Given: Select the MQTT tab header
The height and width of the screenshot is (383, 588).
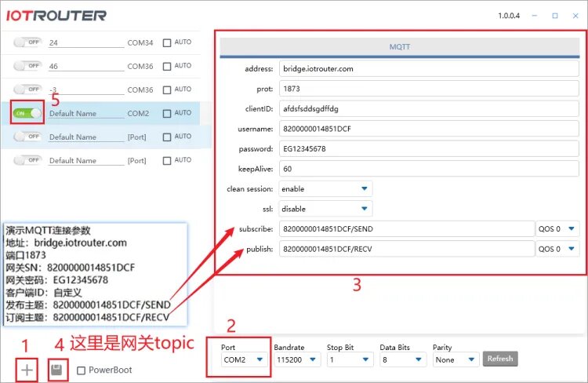Looking at the screenshot, I should click(400, 47).
